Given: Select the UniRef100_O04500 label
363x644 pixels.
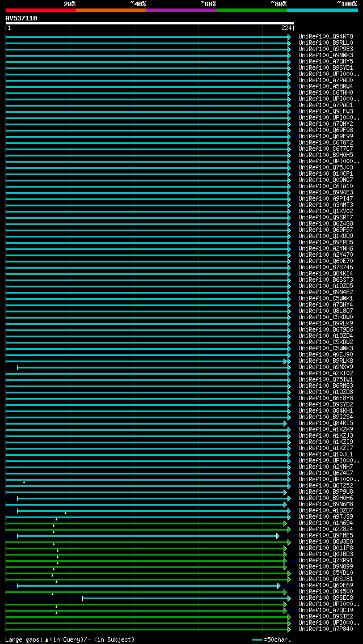Looking at the screenshot, I should click(326, 591).
